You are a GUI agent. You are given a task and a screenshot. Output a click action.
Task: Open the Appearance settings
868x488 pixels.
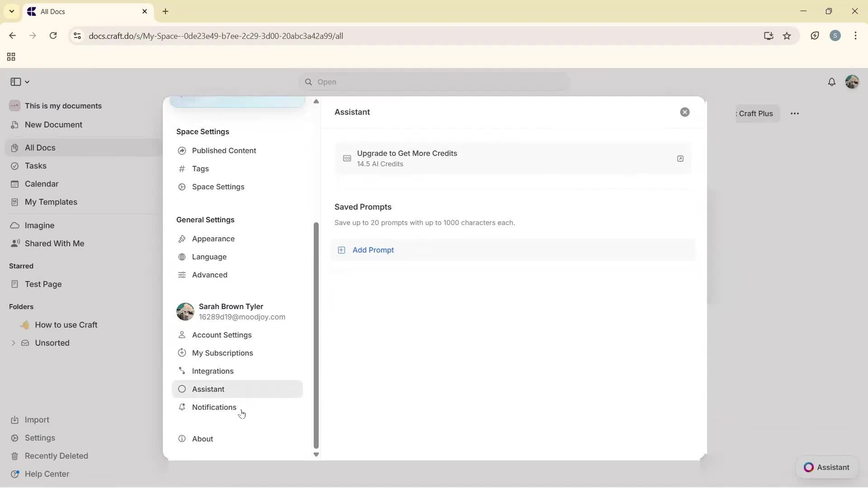212,239
